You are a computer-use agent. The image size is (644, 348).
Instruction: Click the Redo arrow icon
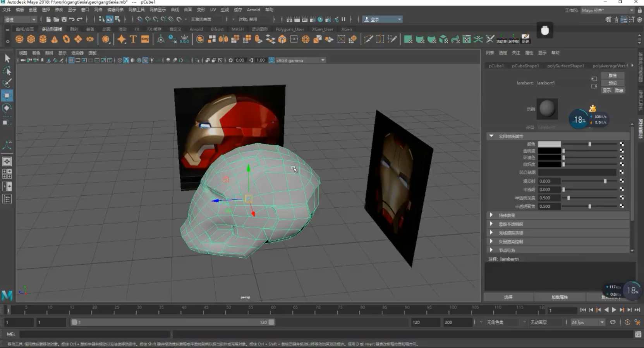[80, 19]
